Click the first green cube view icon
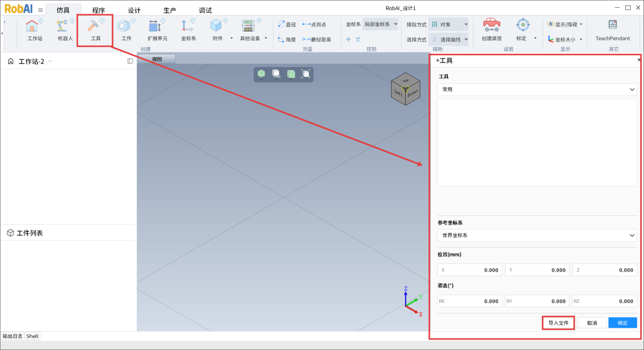The height and width of the screenshot is (350, 644). 261,74
